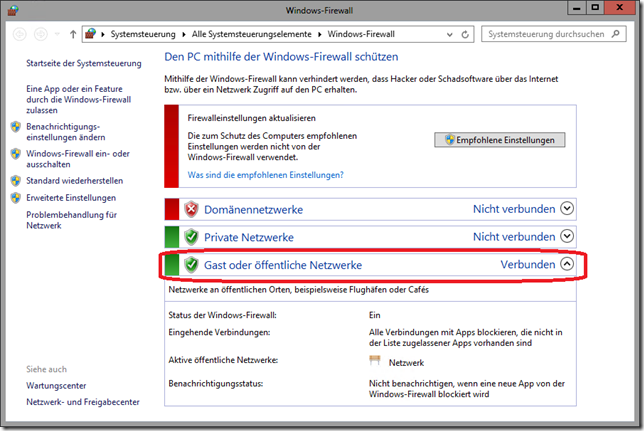Screen dimensions: 644x431
Task: Select Systemsteuerung in breadcrumb
Action: [x=143, y=34]
